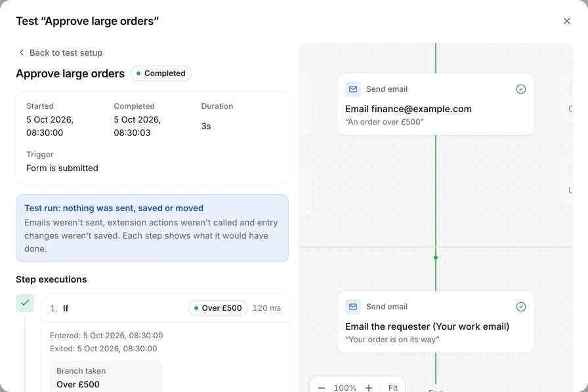Screen dimensions: 588x392
Task: Click the "An order over £500" subject text
Action: coord(385,122)
